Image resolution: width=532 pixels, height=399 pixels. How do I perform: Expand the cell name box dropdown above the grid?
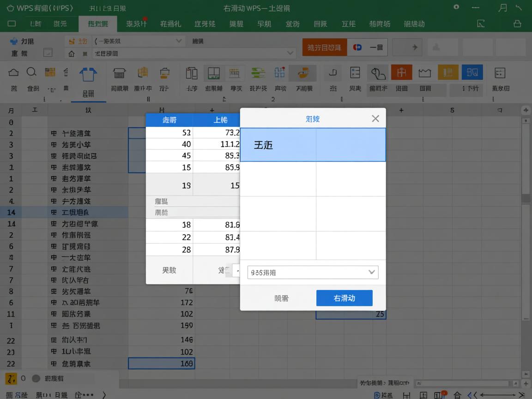290,53
